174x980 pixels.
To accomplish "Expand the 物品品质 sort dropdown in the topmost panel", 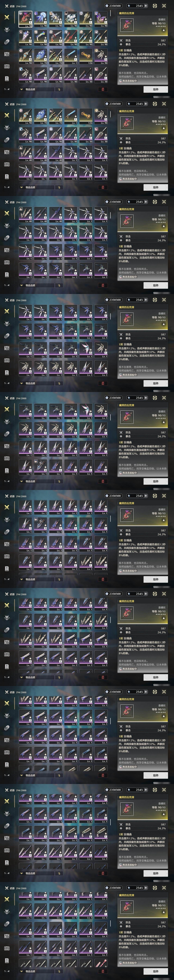I will tap(36, 89).
